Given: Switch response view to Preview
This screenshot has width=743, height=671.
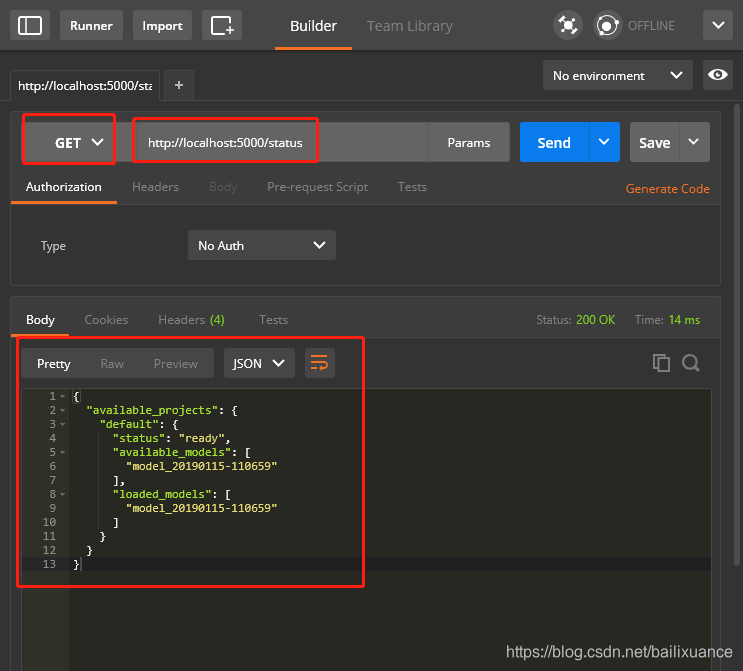Looking at the screenshot, I should pos(176,363).
